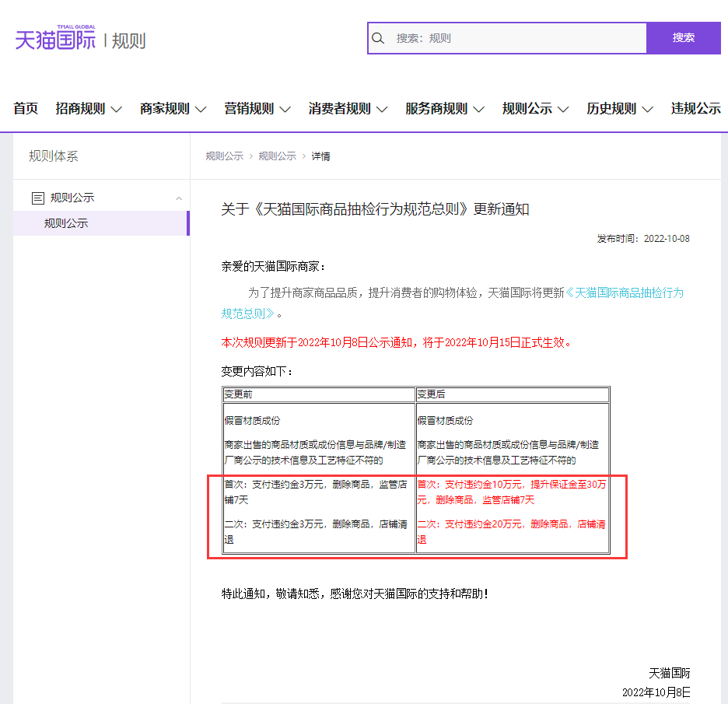Expand the 营销规则 dropdown chevron
The height and width of the screenshot is (704, 728).
[x=285, y=110]
